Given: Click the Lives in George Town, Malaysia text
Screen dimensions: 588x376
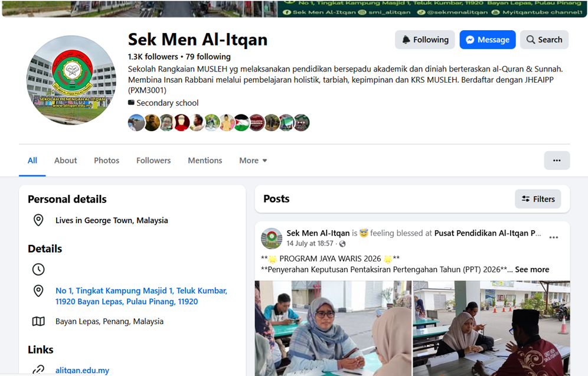Looking at the screenshot, I should pyautogui.click(x=112, y=220).
